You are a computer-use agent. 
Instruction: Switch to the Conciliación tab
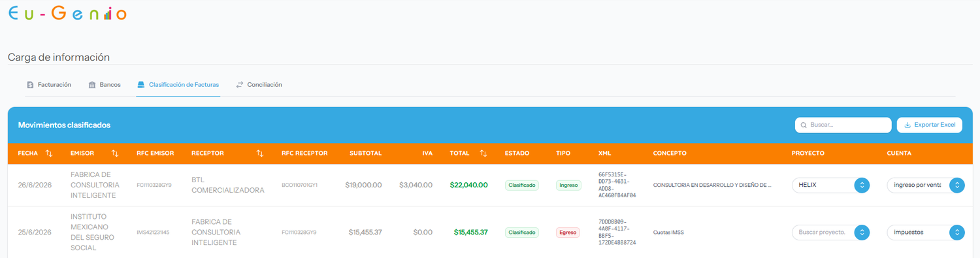click(x=259, y=85)
